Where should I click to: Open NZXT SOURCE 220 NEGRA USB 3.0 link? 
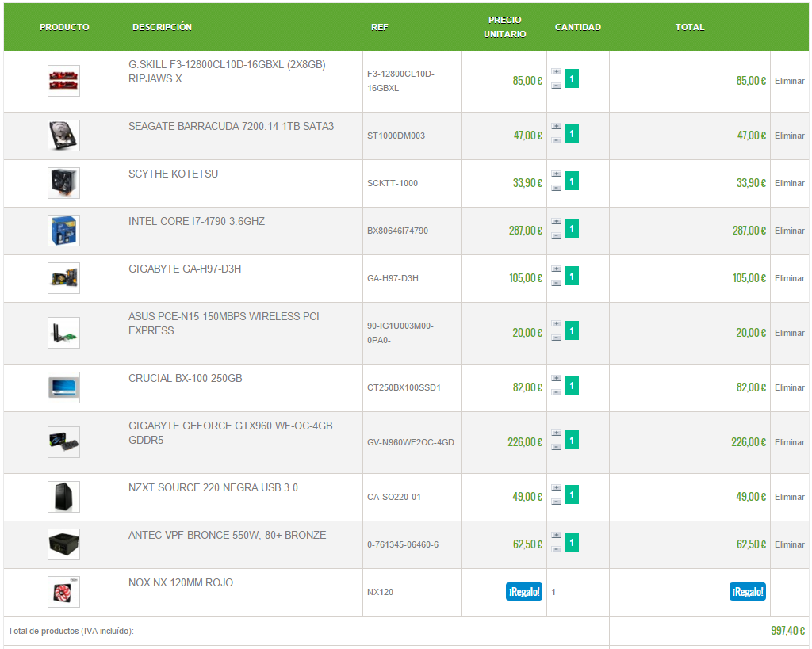tap(213, 487)
